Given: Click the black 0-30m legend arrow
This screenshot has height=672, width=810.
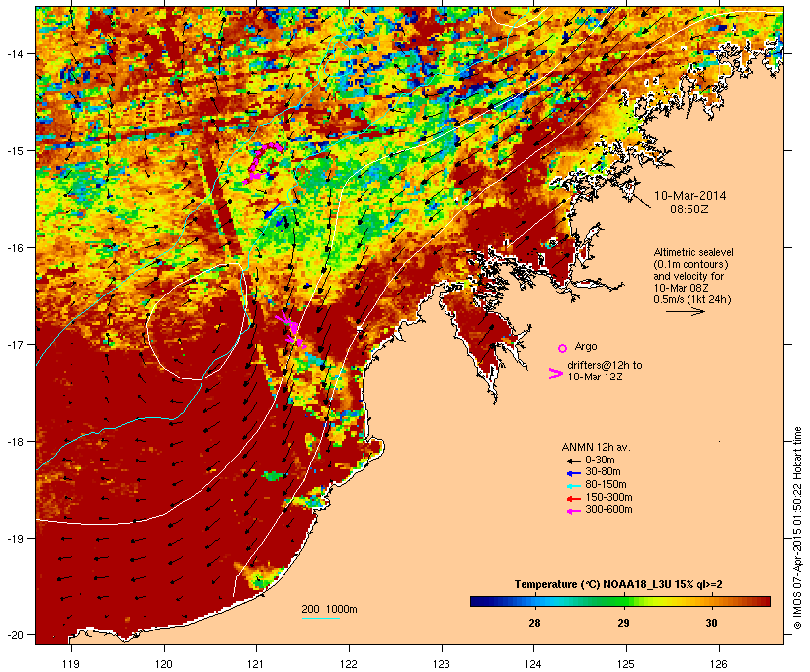Looking at the screenshot, I should [573, 461].
